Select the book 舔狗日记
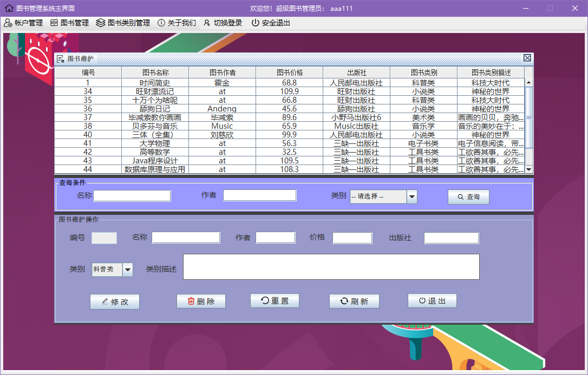 [155, 109]
